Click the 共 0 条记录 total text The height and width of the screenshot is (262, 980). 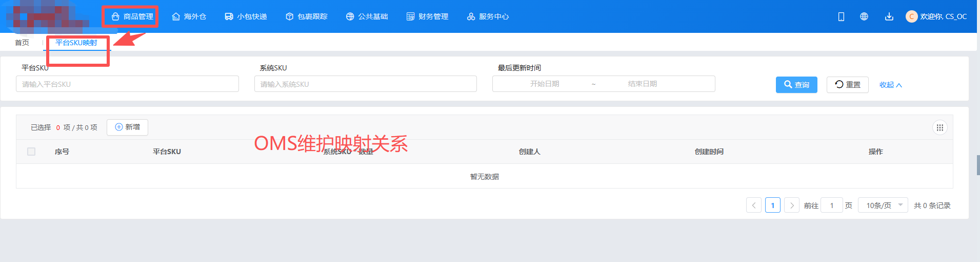tap(932, 205)
